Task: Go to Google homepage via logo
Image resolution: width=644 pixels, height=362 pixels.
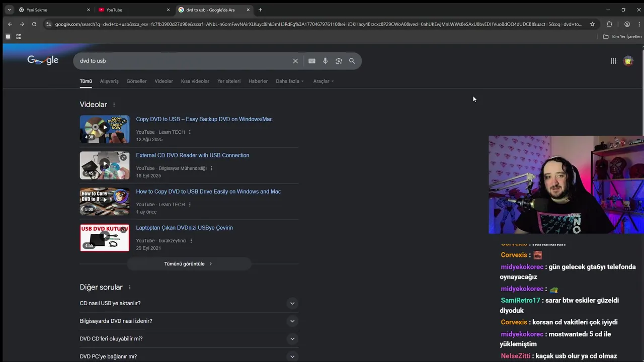Action: point(43,60)
